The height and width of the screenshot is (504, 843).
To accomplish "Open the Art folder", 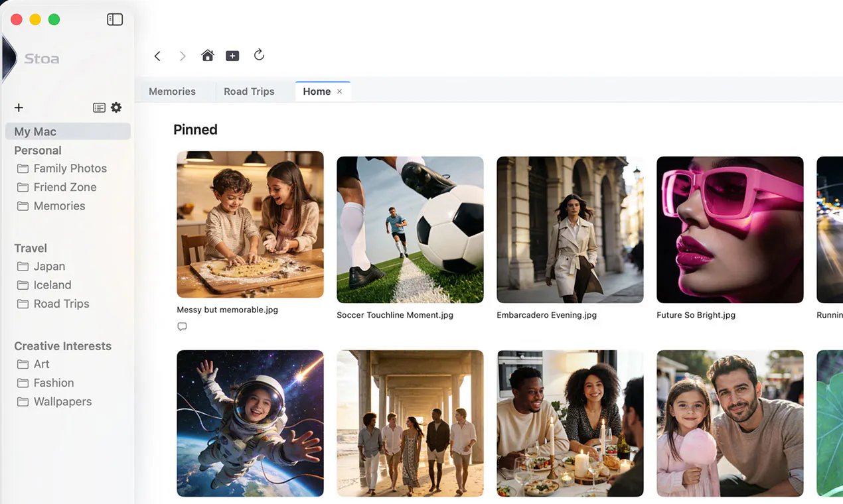I will point(33,364).
